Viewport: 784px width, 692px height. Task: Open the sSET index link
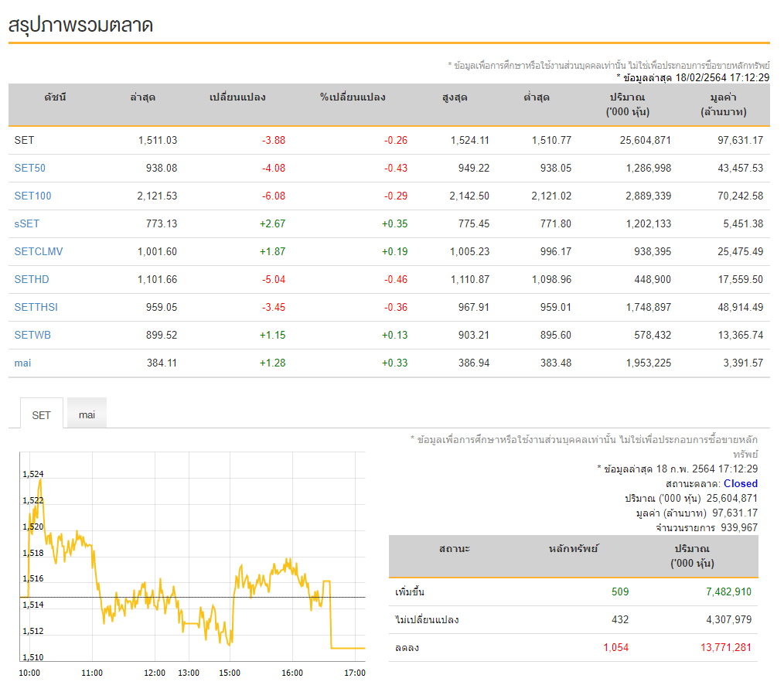[26, 223]
